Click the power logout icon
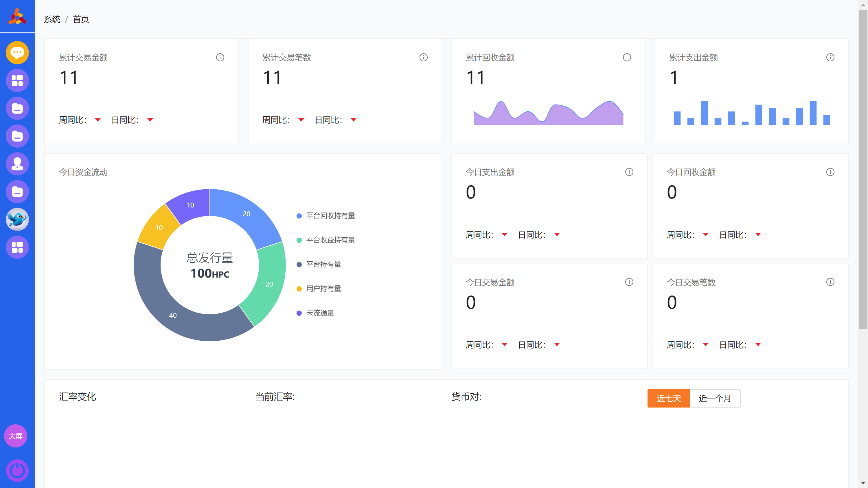Image resolution: width=868 pixels, height=488 pixels. click(x=17, y=470)
